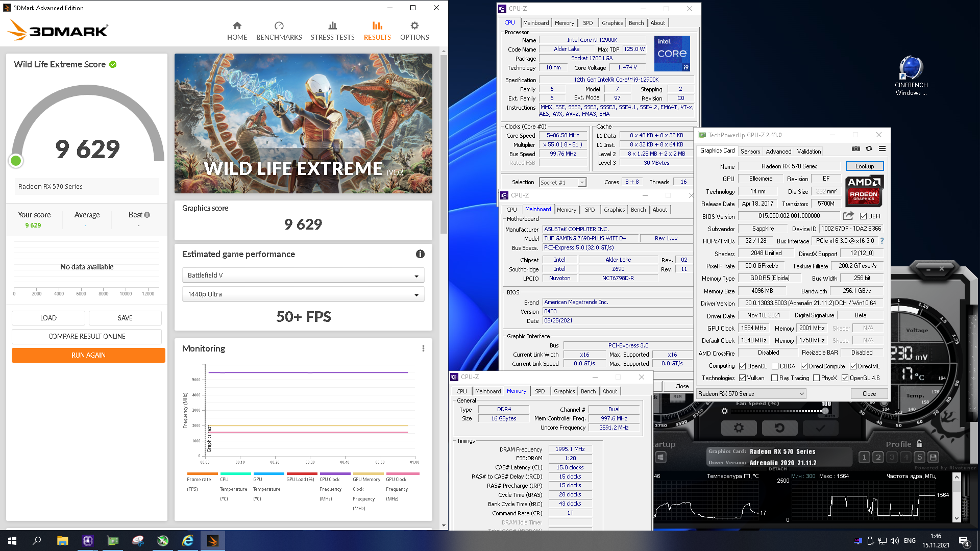Refresh GPU-Z data

[x=869, y=148]
